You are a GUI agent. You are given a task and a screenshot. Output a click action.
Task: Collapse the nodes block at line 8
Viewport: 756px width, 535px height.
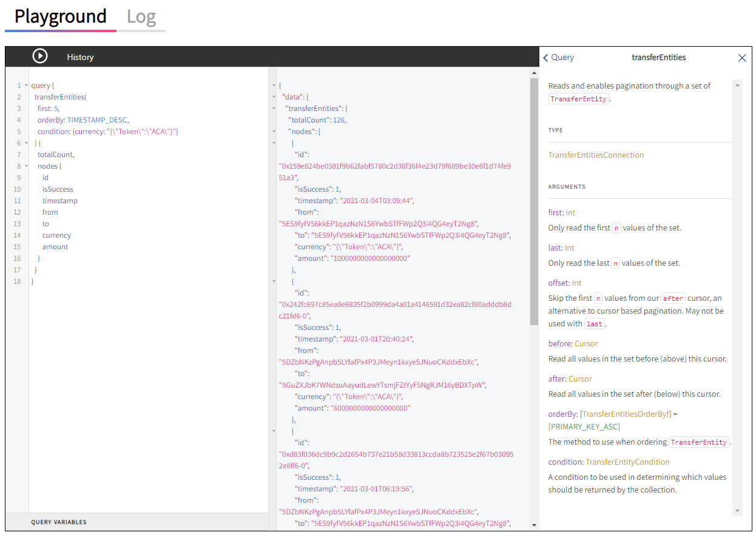coord(26,166)
